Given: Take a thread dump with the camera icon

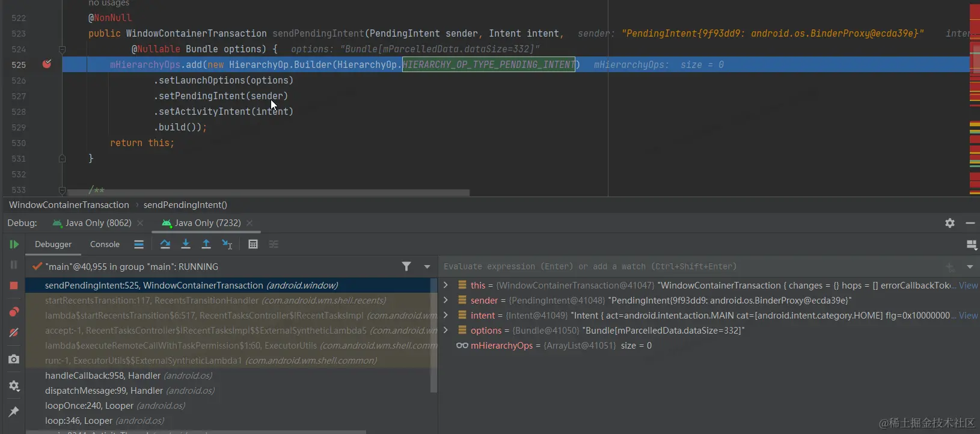Looking at the screenshot, I should click(x=14, y=359).
